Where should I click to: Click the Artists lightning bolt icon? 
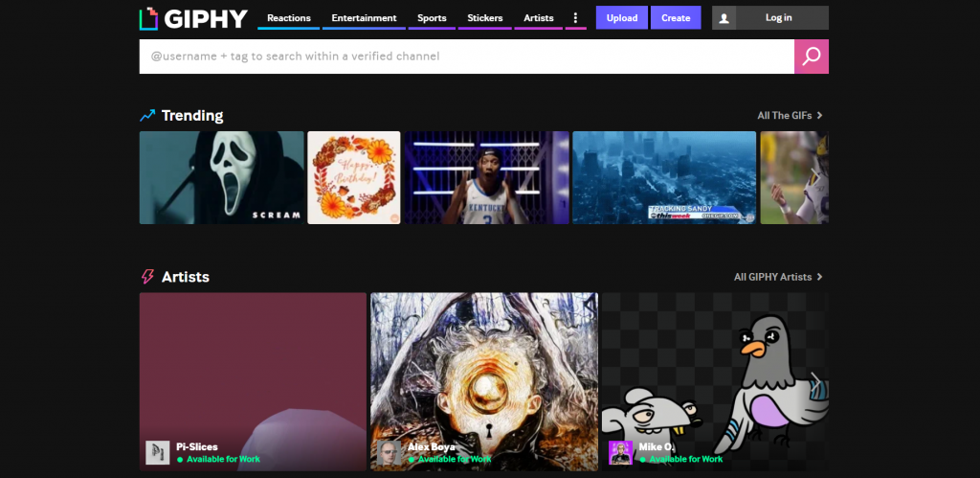(147, 277)
